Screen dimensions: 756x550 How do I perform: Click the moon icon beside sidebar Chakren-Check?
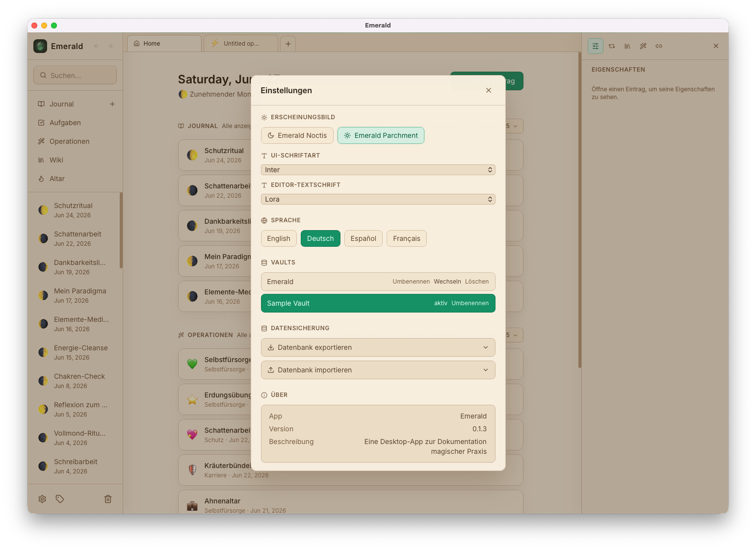(x=43, y=381)
